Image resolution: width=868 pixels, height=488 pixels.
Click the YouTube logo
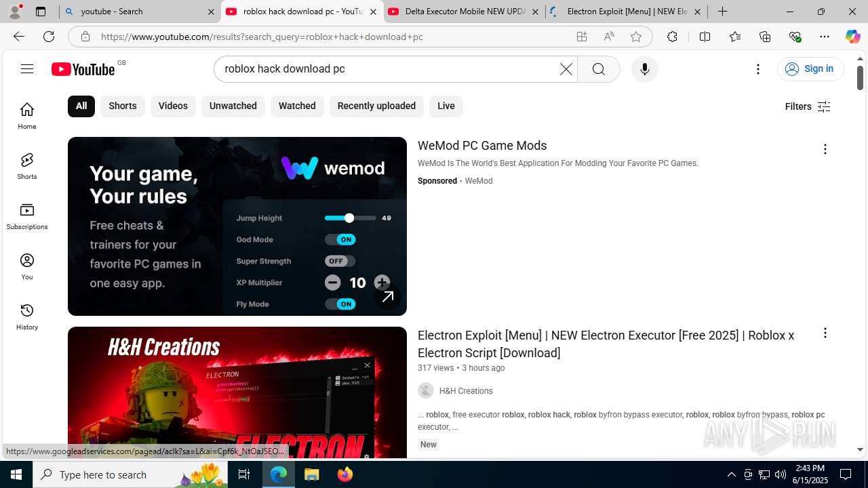(83, 69)
